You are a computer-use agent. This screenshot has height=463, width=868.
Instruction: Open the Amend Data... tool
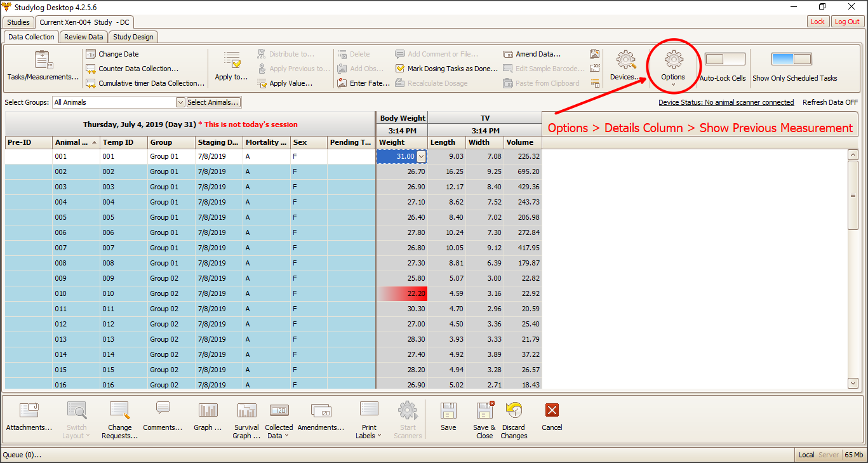point(532,54)
